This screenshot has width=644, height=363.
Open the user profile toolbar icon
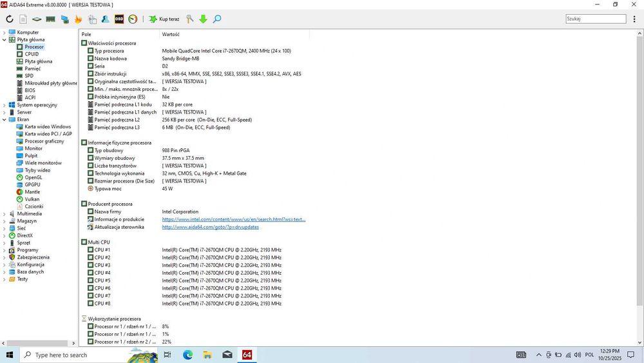pos(105,19)
